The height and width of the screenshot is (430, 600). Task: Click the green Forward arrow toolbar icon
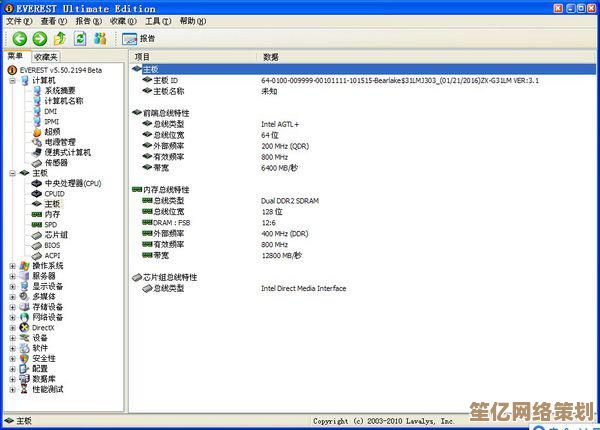[x=39, y=39]
